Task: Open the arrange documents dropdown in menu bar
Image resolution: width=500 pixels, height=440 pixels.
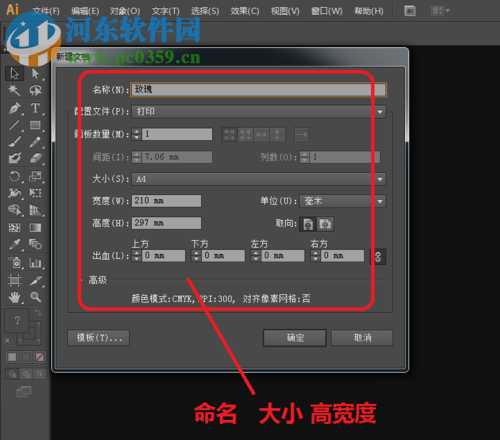Action: [440, 11]
